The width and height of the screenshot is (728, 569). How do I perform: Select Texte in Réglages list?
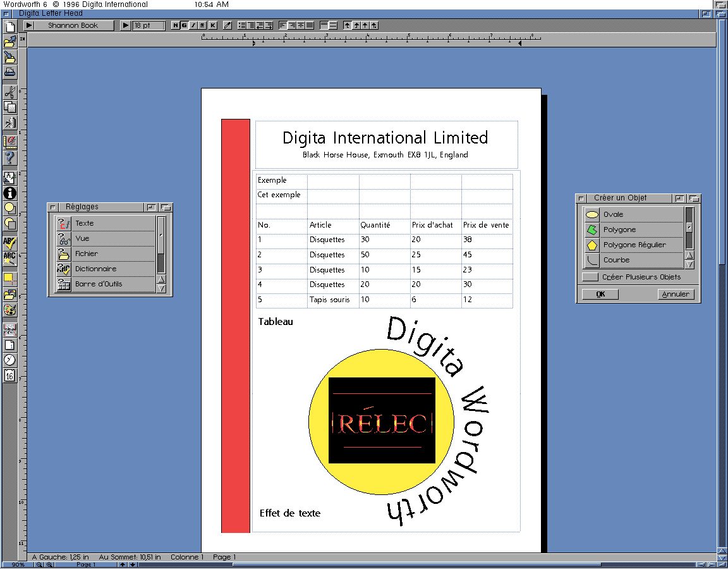click(105, 223)
